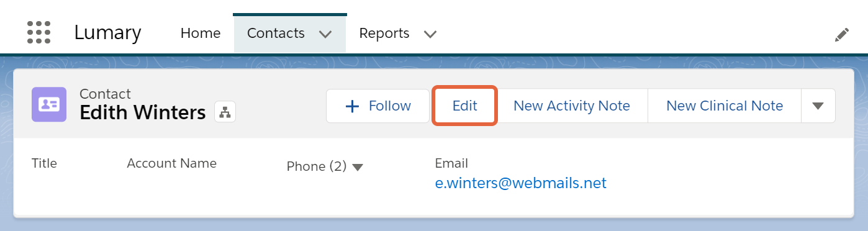Viewport: 868px width, 231px height.
Task: Expand the more actions arrow after New Clinical Note
Action: [818, 106]
